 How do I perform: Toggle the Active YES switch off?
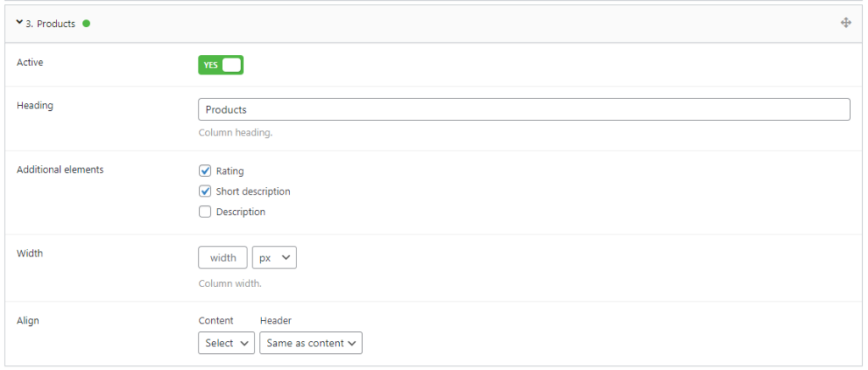[x=221, y=65]
